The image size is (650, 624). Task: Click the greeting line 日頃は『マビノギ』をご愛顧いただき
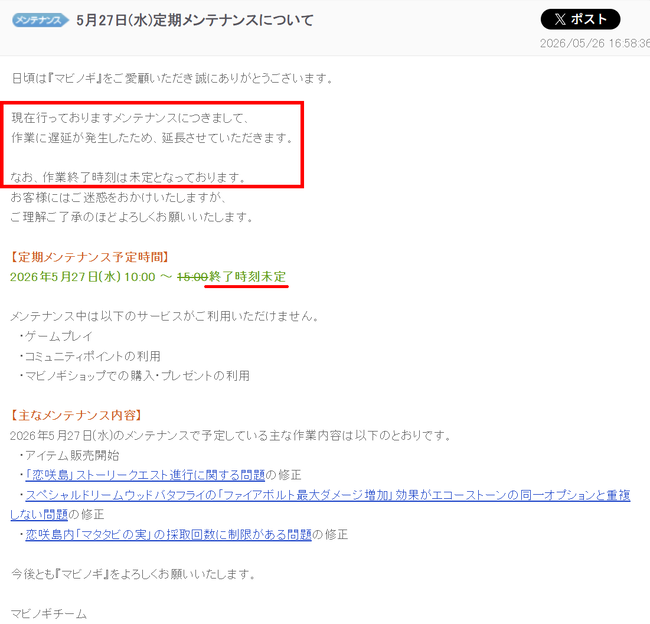pos(102,78)
